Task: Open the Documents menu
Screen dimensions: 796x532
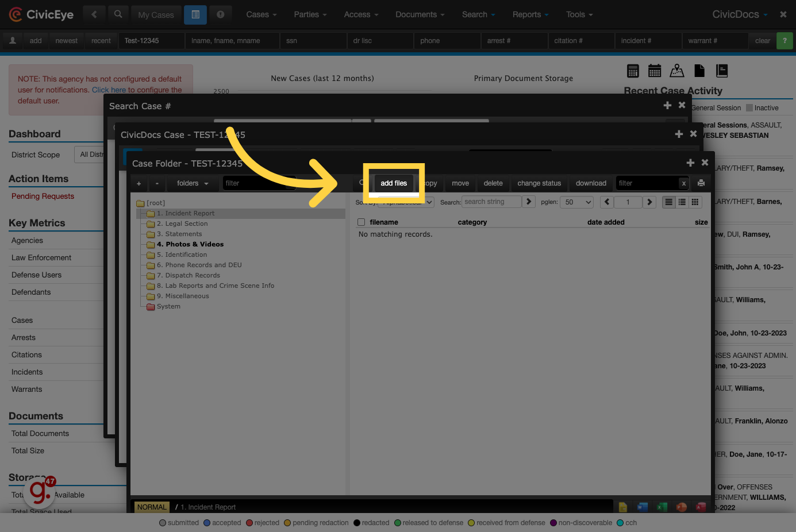Action: coord(420,14)
